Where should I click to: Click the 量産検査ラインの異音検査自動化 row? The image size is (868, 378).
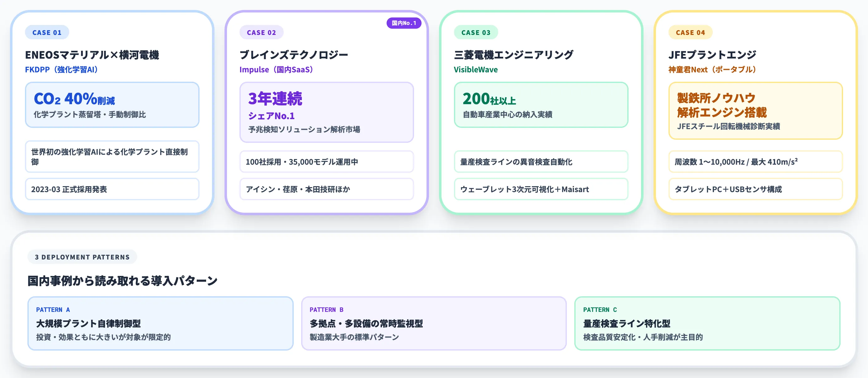541,162
